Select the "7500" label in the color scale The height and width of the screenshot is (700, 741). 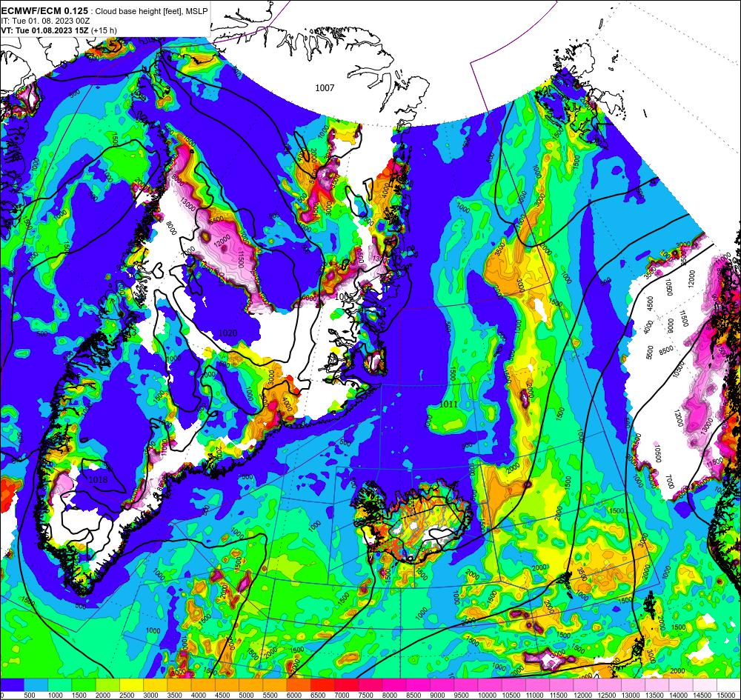point(366,696)
